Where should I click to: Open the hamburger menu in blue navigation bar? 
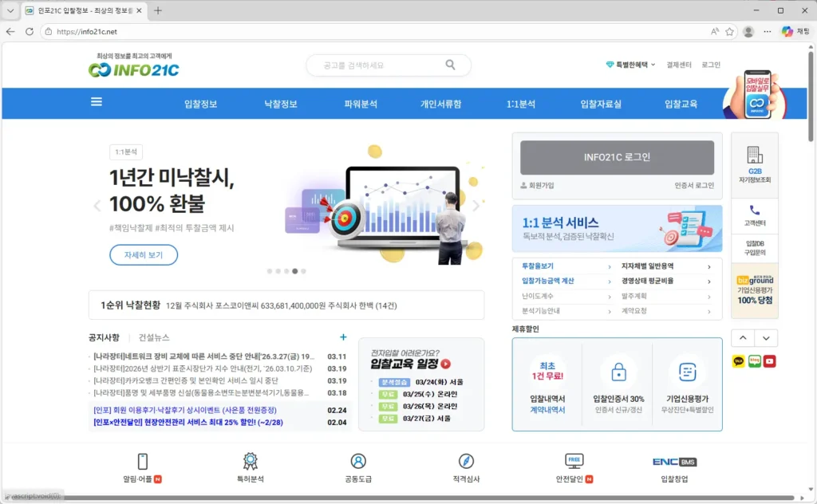(97, 102)
